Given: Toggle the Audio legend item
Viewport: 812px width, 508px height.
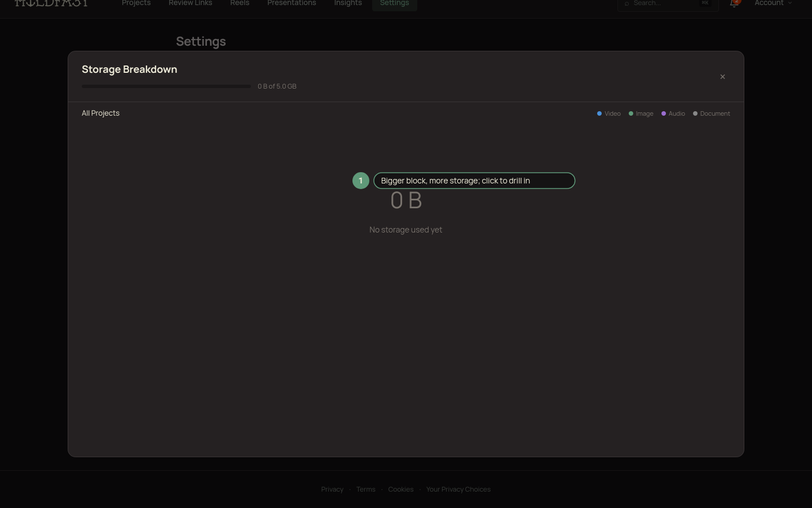Looking at the screenshot, I should click(x=673, y=113).
